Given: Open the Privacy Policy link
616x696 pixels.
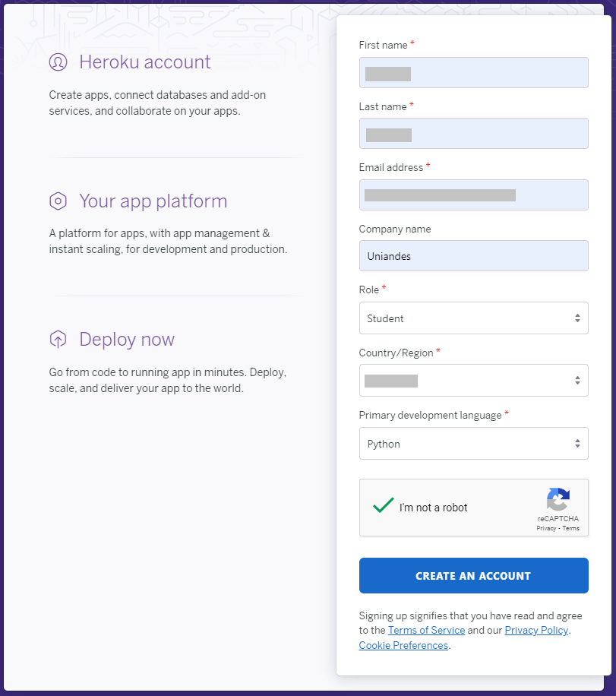Looking at the screenshot, I should tap(536, 631).
